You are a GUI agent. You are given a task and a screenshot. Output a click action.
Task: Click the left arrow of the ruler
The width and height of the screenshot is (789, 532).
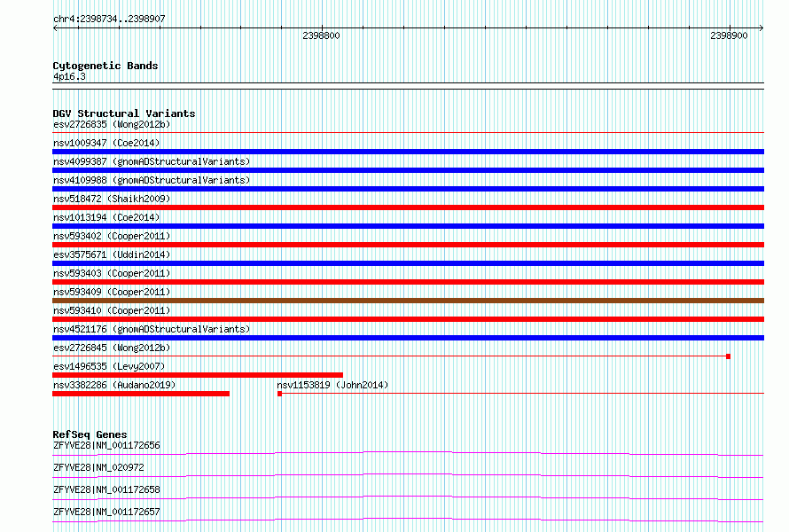[55, 27]
